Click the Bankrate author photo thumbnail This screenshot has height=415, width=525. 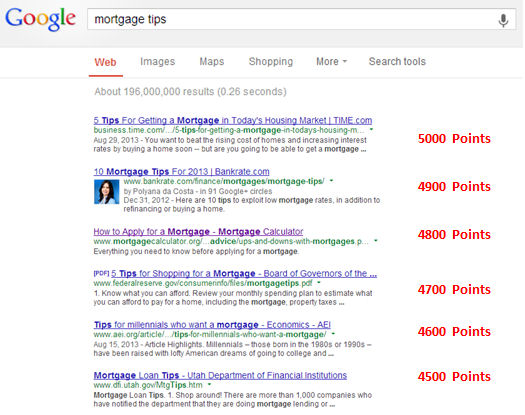click(106, 192)
